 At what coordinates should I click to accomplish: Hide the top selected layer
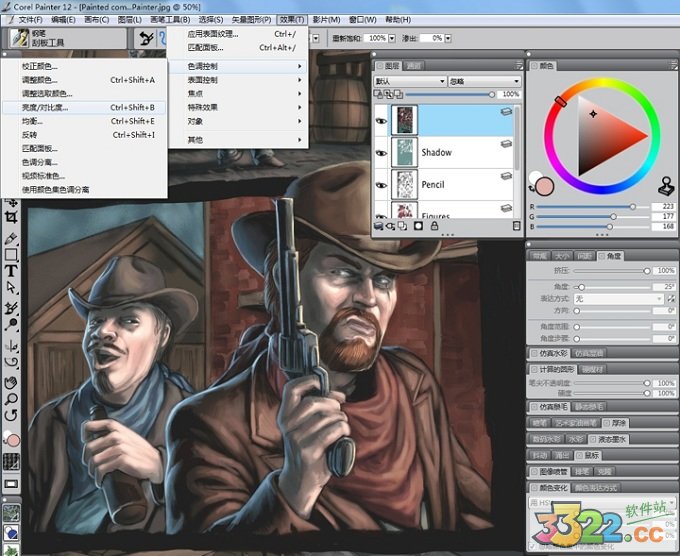click(381, 121)
